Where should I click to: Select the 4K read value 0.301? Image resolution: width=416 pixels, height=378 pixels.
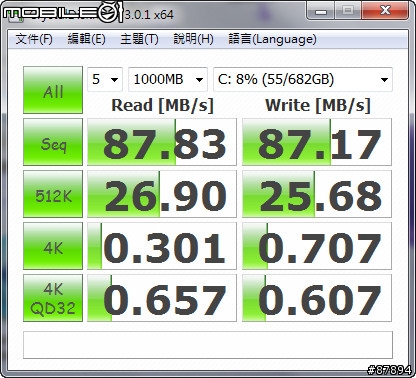click(162, 246)
